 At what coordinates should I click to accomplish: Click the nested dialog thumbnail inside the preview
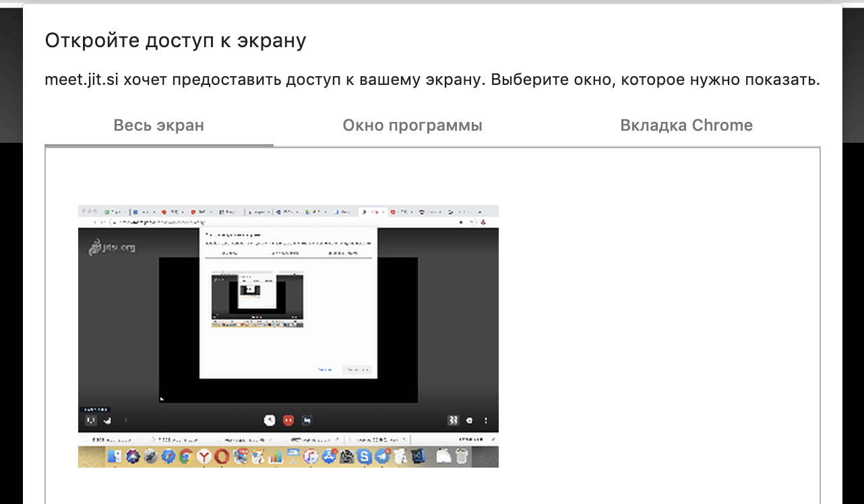(257, 299)
